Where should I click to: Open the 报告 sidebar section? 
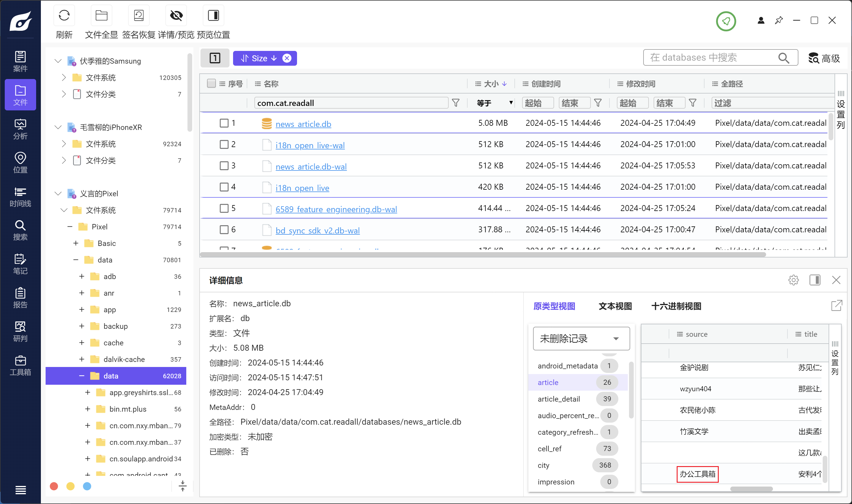click(20, 297)
